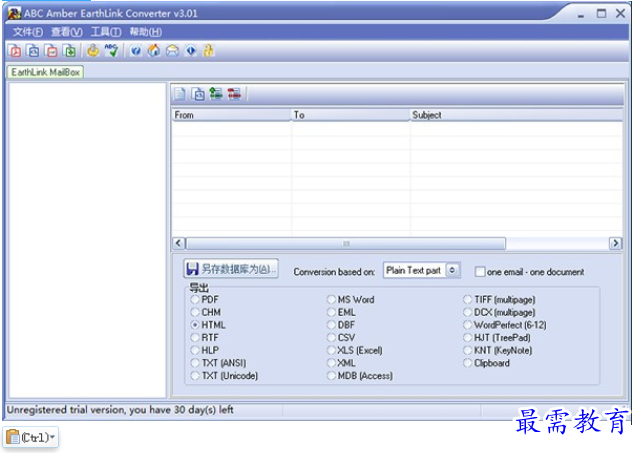The width and height of the screenshot is (637, 453).
Task: Open help via blue question mark icon
Action: (136, 51)
